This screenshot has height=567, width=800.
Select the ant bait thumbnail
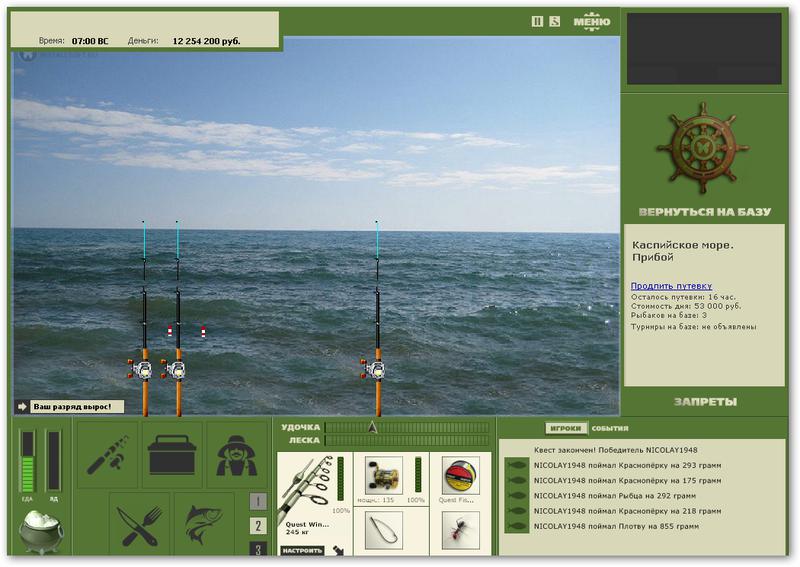tap(460, 531)
